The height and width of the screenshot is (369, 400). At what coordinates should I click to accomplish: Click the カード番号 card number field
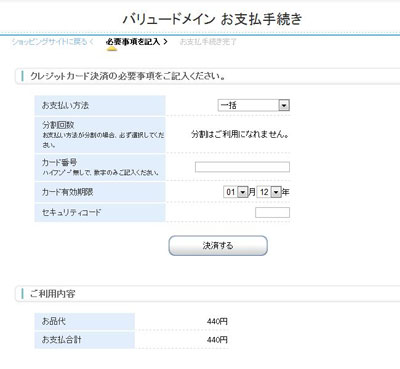[242, 167]
